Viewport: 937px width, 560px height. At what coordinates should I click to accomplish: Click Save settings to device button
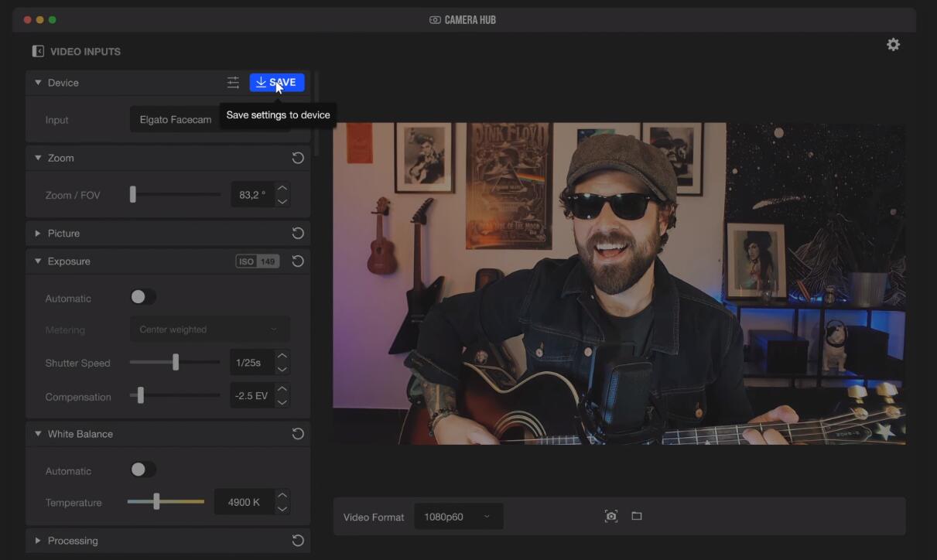point(277,82)
